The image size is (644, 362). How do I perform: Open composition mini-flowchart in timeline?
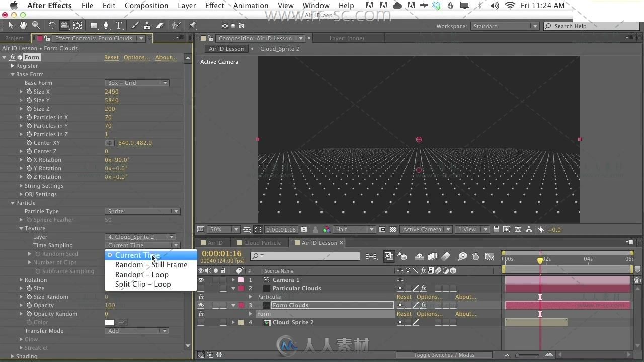tap(371, 256)
